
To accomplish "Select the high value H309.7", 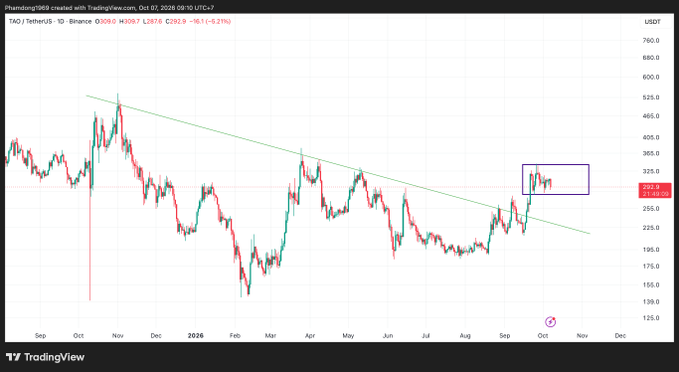I will pyautogui.click(x=129, y=21).
